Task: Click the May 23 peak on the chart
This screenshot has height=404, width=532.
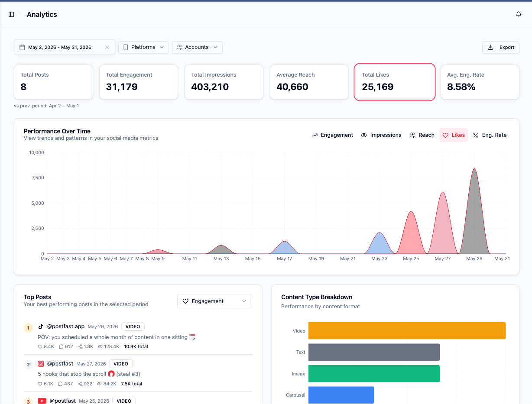Action: (380, 233)
